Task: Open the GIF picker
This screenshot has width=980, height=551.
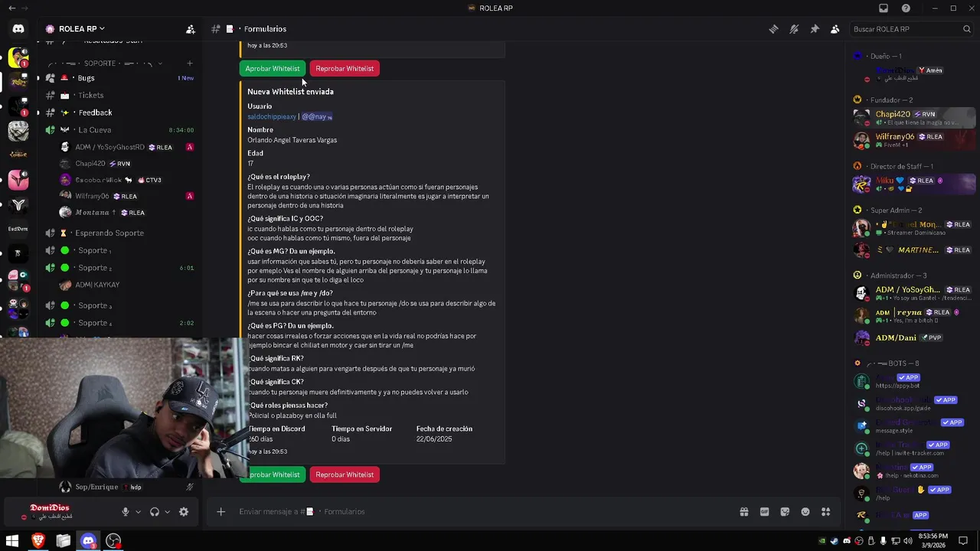Action: 764,512
